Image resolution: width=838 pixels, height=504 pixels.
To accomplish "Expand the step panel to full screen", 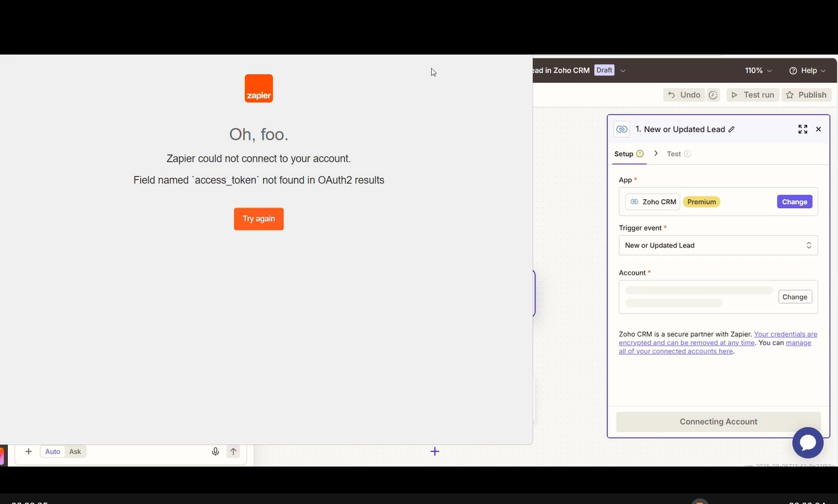I will pyautogui.click(x=803, y=129).
